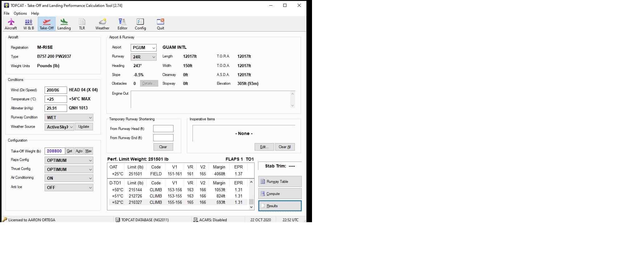Screen dimensions: 644x270
Task: Open the TLR report icon
Action: pyautogui.click(x=82, y=24)
